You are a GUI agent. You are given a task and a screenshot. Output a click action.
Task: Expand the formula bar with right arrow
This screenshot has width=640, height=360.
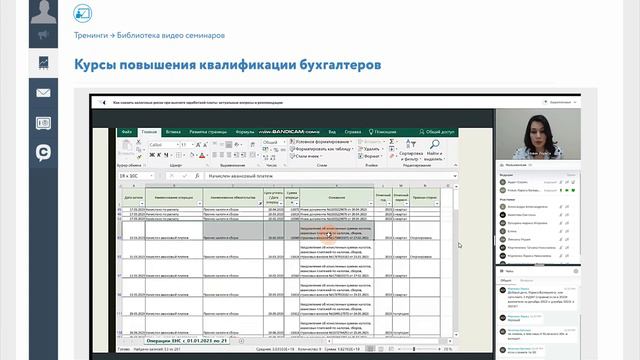[455, 176]
